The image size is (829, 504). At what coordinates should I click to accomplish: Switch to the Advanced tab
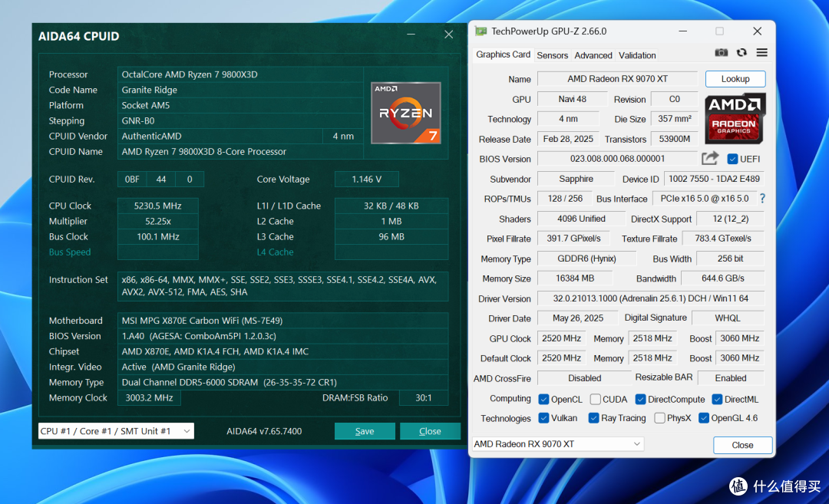tap(593, 55)
